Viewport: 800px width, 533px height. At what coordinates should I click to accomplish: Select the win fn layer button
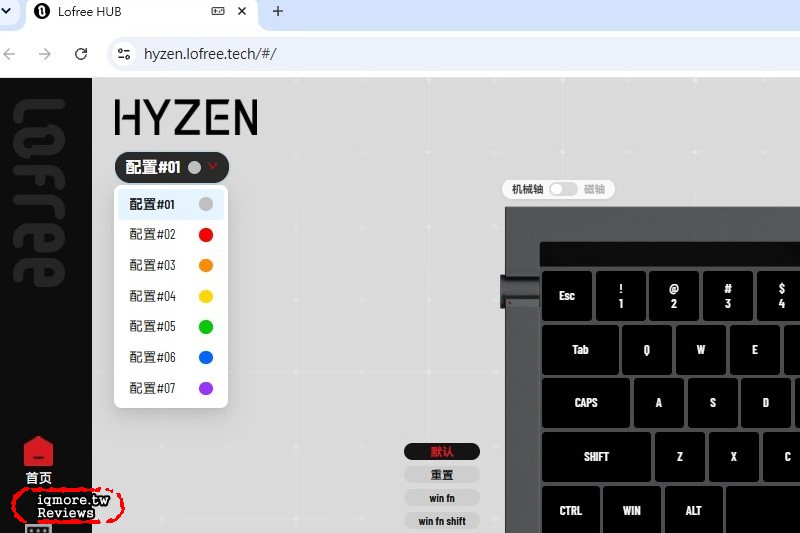(442, 498)
